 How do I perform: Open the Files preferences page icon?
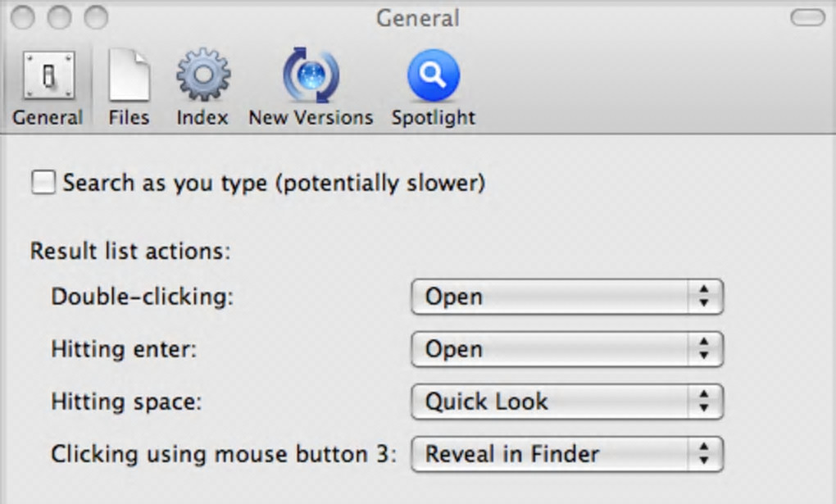click(129, 76)
